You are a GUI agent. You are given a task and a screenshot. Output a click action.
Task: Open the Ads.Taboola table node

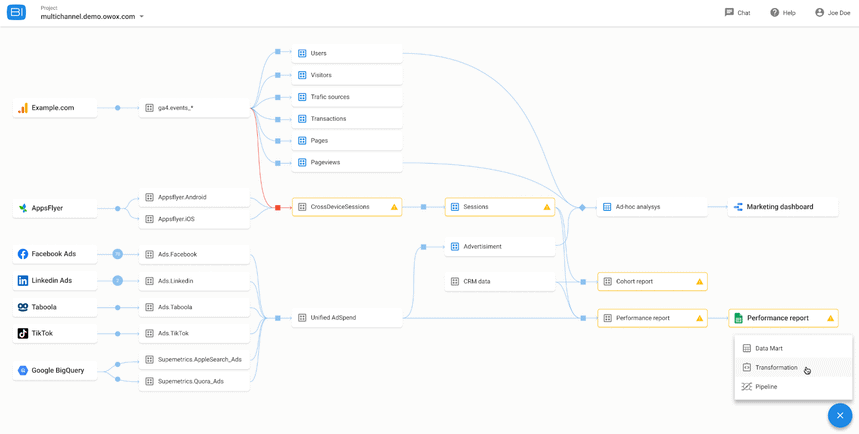click(194, 307)
